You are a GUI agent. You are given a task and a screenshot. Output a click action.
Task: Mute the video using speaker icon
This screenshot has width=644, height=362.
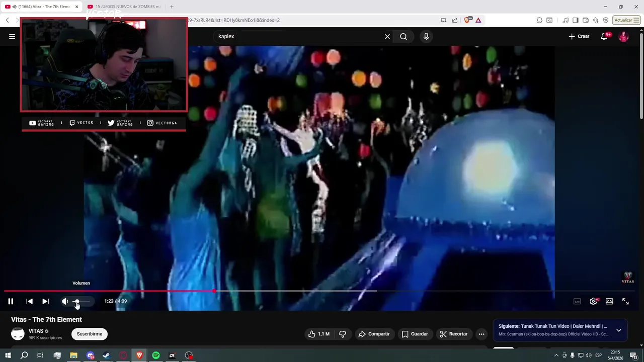click(65, 301)
